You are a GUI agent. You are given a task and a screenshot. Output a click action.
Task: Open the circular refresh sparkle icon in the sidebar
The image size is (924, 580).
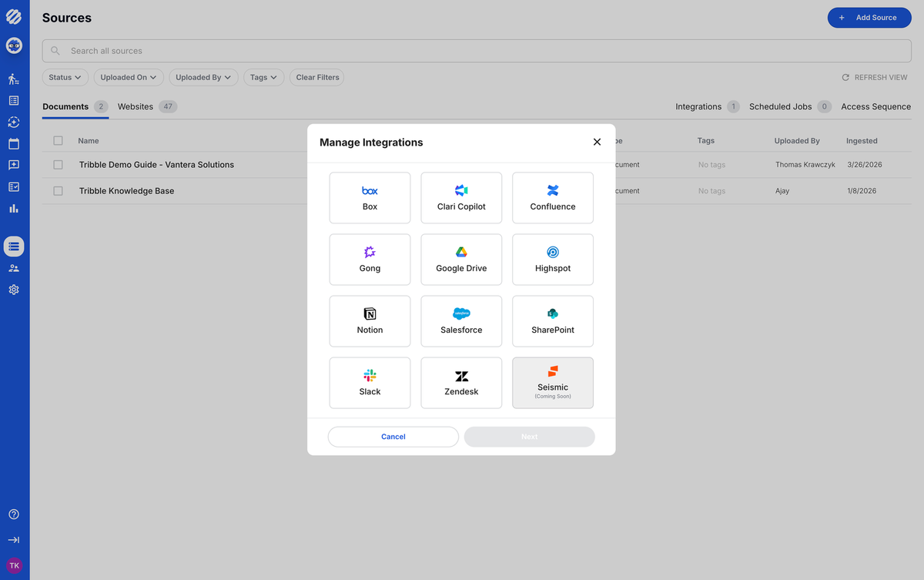tap(14, 122)
